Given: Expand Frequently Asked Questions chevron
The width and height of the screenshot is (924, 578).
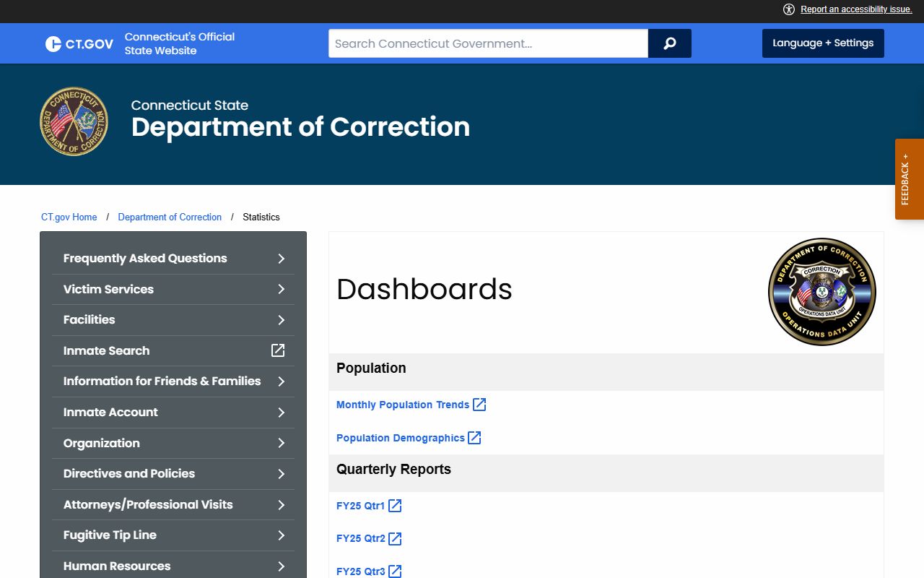Looking at the screenshot, I should 282,259.
